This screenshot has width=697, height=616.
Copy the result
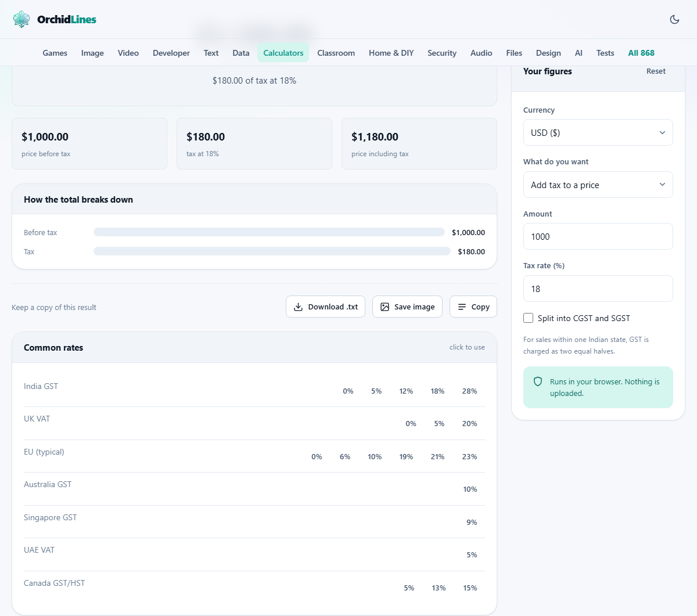click(473, 307)
